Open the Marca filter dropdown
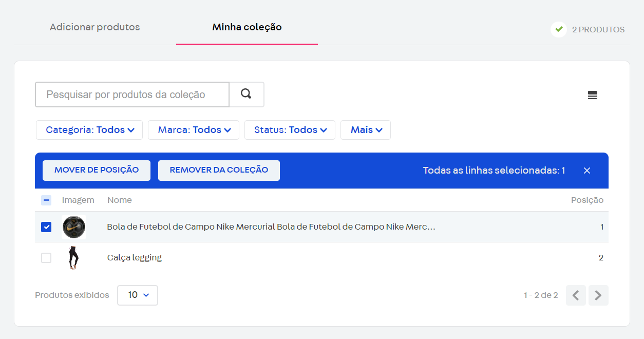The image size is (644, 339). coord(193,129)
